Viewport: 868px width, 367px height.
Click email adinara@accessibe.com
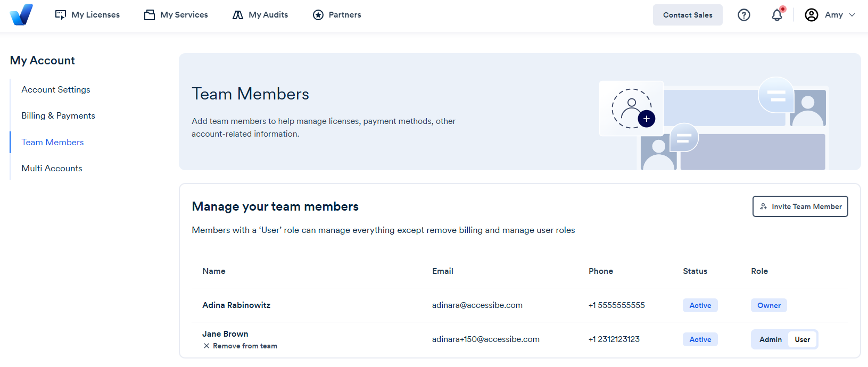click(x=477, y=305)
